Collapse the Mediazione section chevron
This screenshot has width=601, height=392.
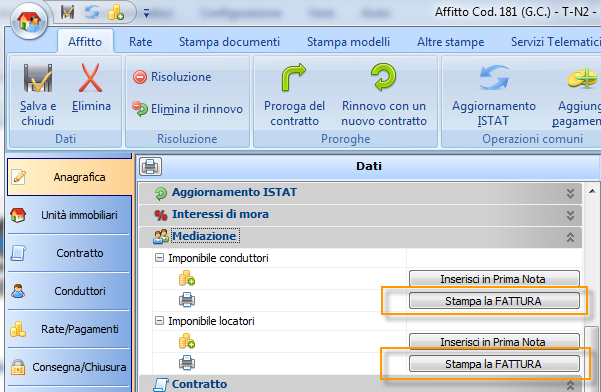click(570, 237)
